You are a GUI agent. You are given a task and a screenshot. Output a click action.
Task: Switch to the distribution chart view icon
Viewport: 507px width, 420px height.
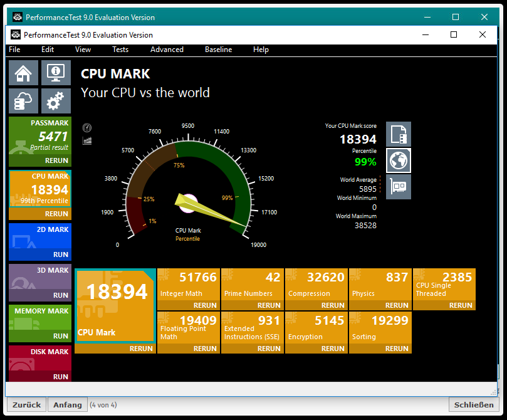(87, 140)
